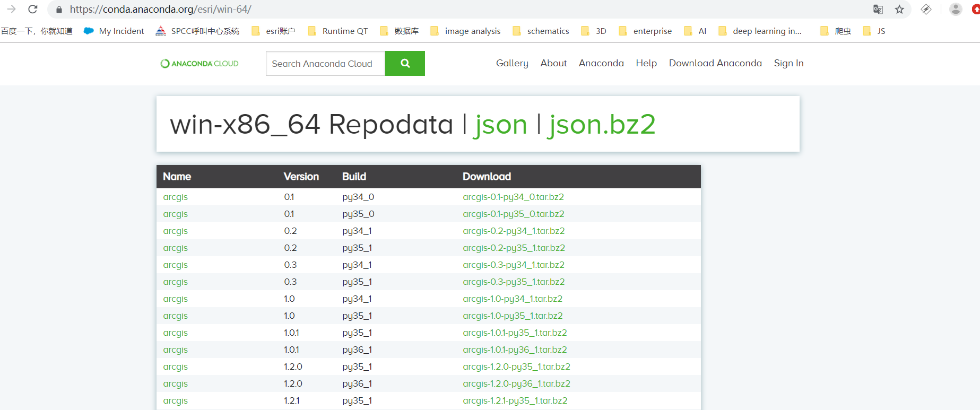The width and height of the screenshot is (980, 410).
Task: Open the 爬虫 bookmark folder
Action: pyautogui.click(x=836, y=31)
